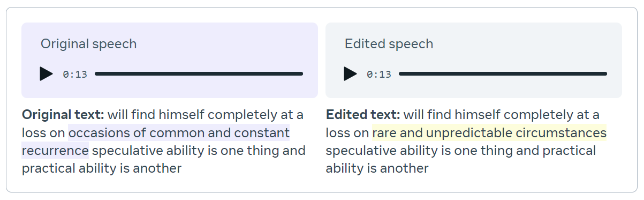Screen dimensions: 644x200
Task: Play the Edited speech audio
Action: [x=351, y=74]
